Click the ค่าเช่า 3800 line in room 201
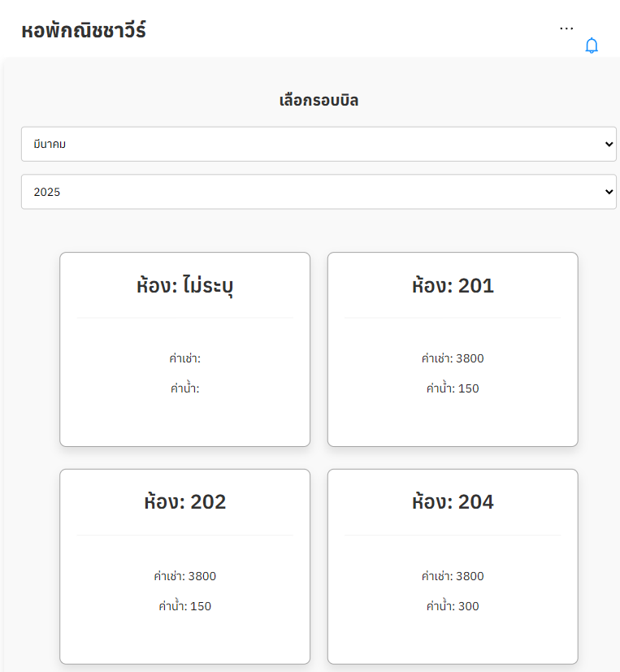 point(453,358)
